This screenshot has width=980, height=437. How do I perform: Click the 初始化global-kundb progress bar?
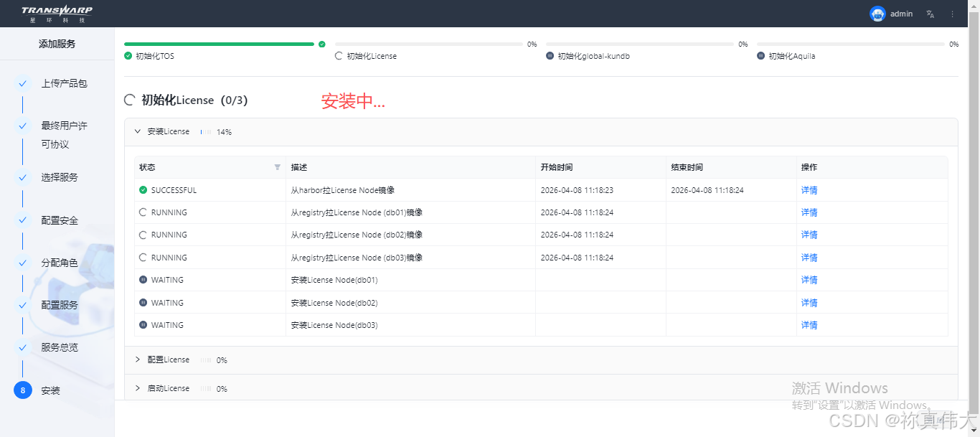(640, 44)
